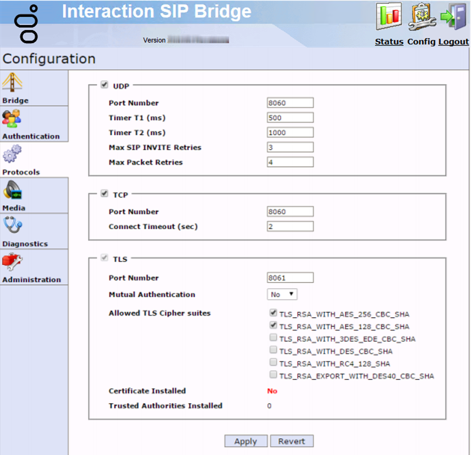The image size is (476, 455).
Task: Disable the UDP protocol checkbox
Action: pyautogui.click(x=104, y=85)
